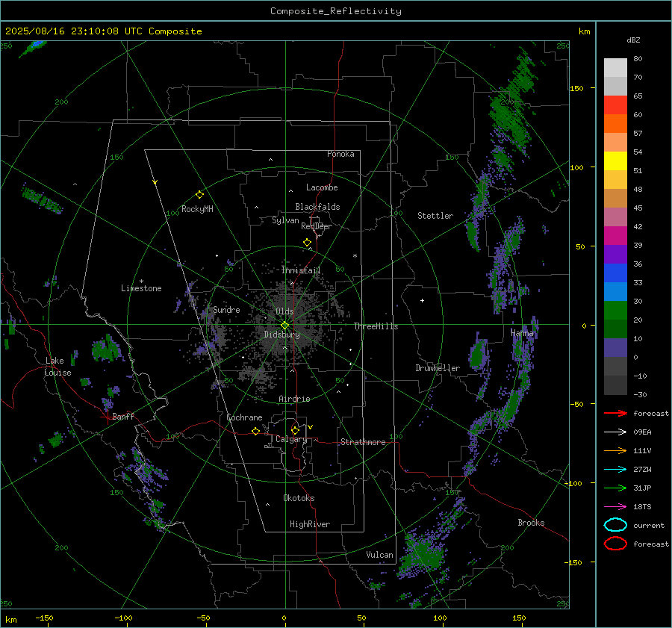The width and height of the screenshot is (672, 628).
Task: Pick the cyan 27ZW arrow icon
Action: (615, 470)
